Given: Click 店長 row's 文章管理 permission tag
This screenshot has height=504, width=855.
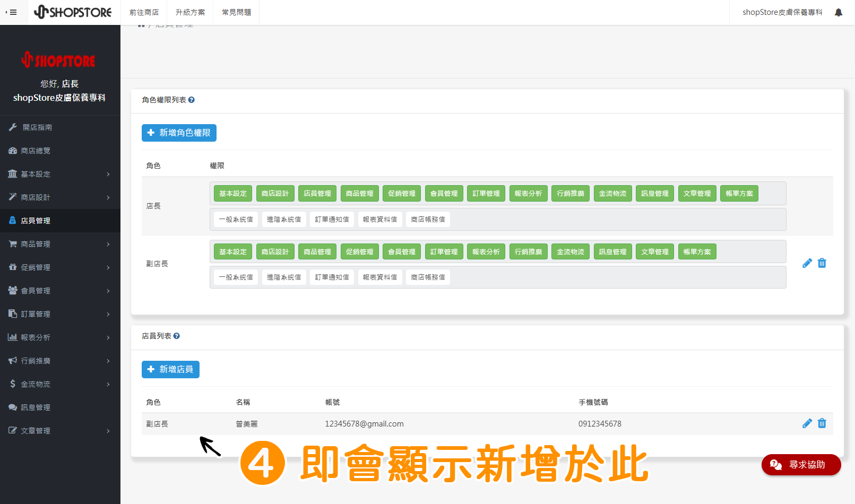Looking at the screenshot, I should pos(697,194).
